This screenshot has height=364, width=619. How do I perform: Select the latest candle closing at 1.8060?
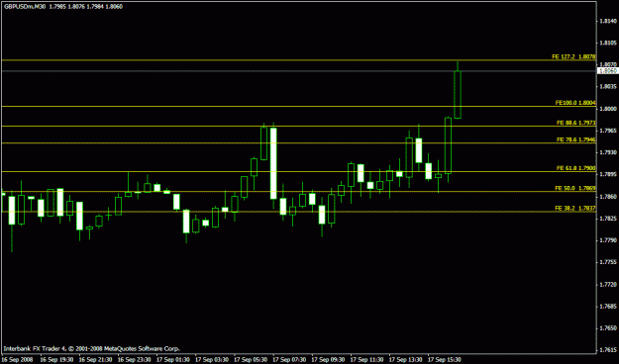tap(458, 94)
